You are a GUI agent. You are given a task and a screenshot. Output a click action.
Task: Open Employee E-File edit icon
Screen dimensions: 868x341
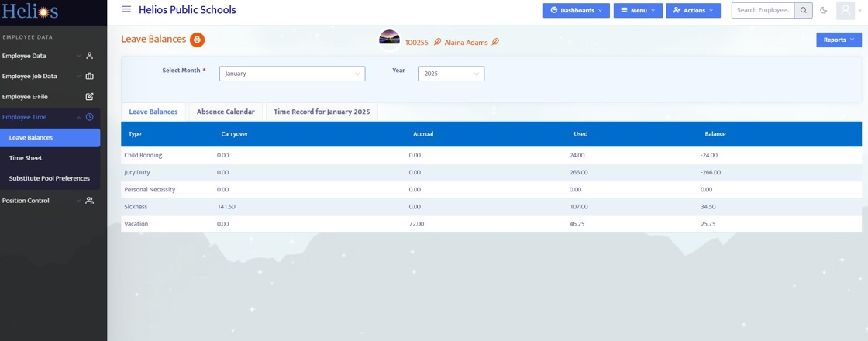point(89,97)
